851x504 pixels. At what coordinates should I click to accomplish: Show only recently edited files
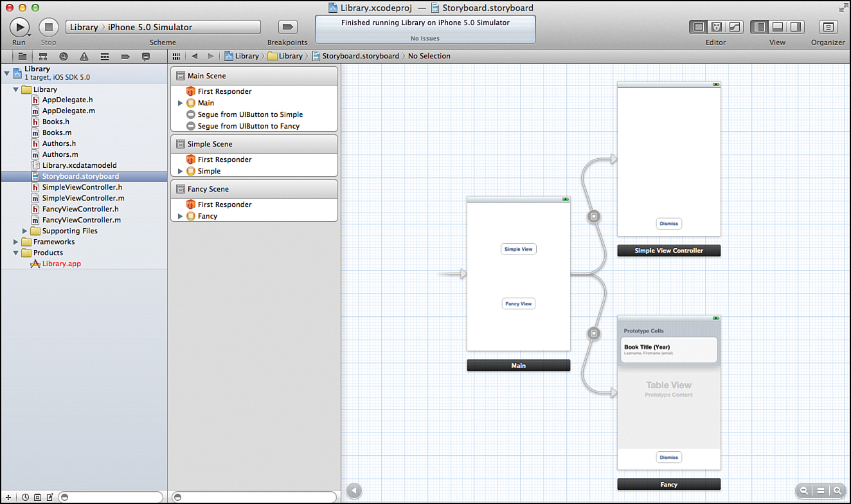pyautogui.click(x=25, y=498)
